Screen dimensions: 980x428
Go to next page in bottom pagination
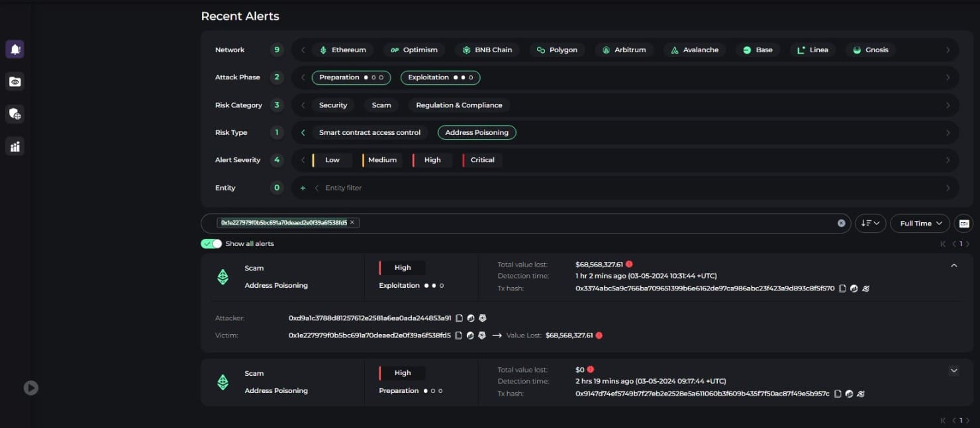point(968,420)
